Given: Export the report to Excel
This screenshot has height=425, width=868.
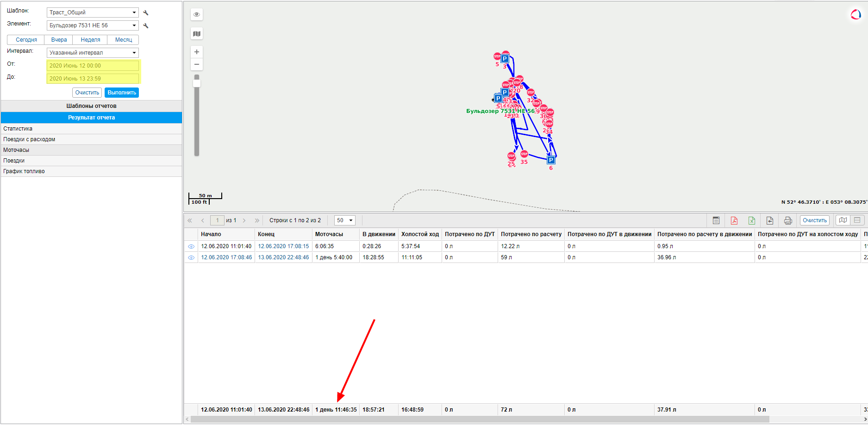Looking at the screenshot, I should point(751,220).
